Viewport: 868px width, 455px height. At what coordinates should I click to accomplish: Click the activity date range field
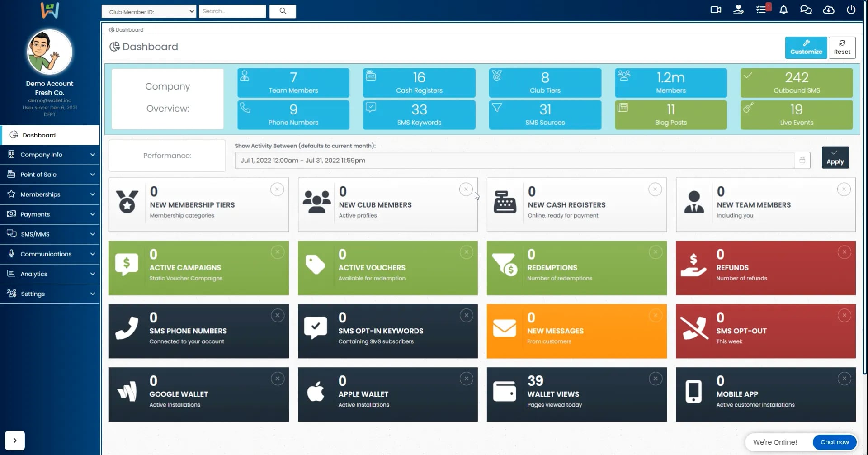coord(514,160)
